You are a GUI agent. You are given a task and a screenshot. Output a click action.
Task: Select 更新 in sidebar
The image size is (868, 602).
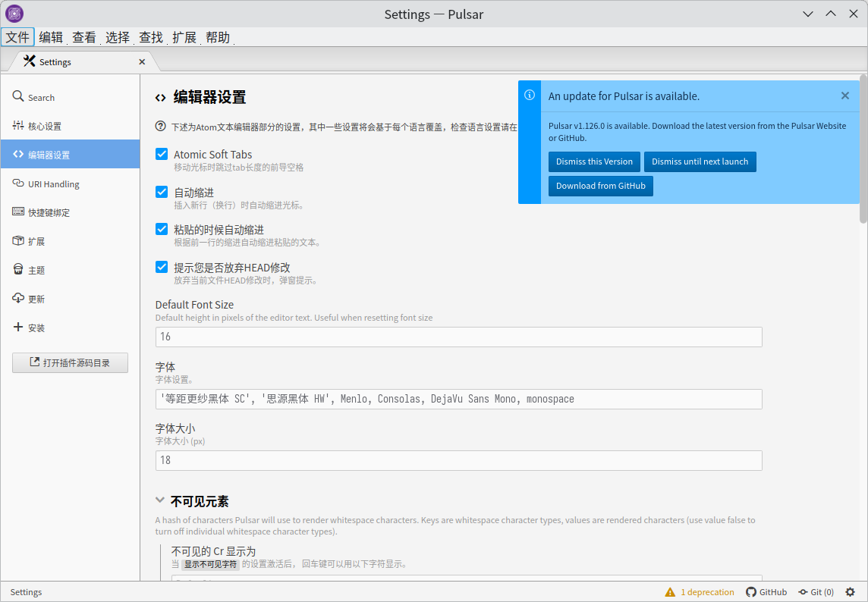click(x=71, y=298)
